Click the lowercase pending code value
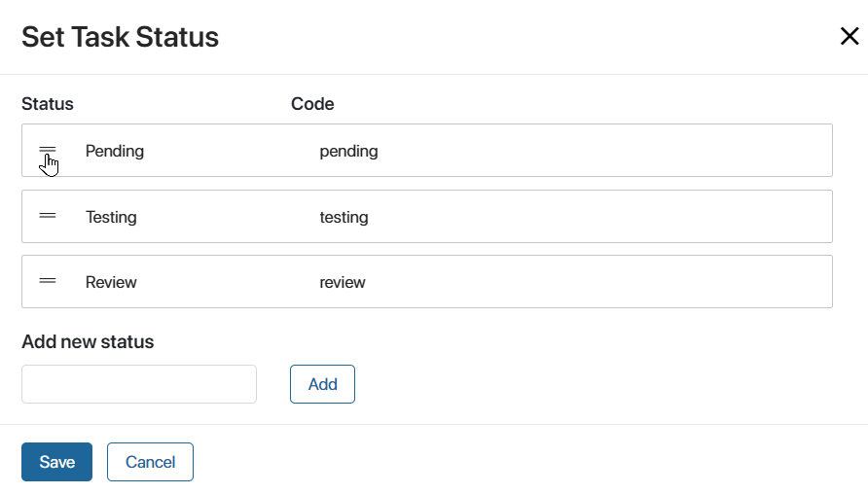Screen dimensions: 868x494 click(x=348, y=152)
